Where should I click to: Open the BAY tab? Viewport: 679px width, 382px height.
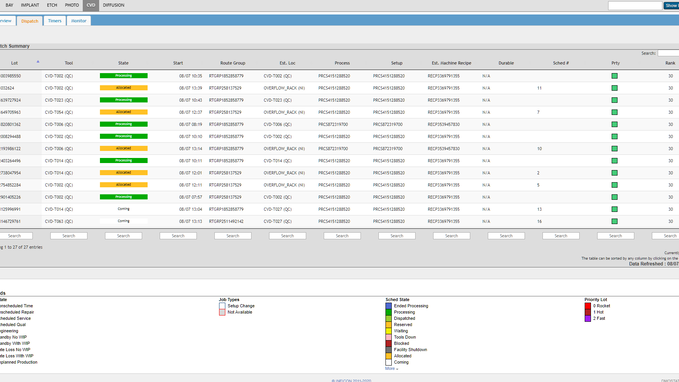(10, 5)
